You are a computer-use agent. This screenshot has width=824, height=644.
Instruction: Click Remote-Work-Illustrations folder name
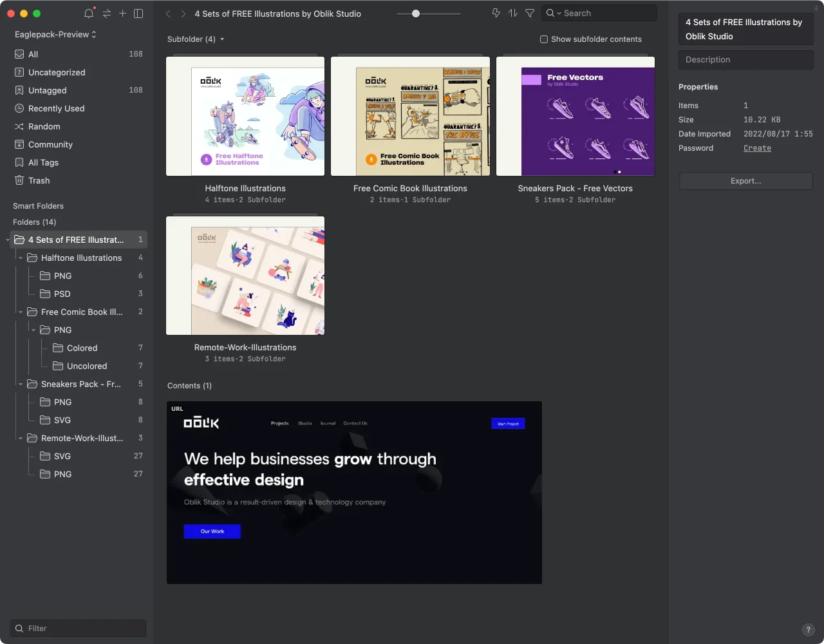pos(245,348)
